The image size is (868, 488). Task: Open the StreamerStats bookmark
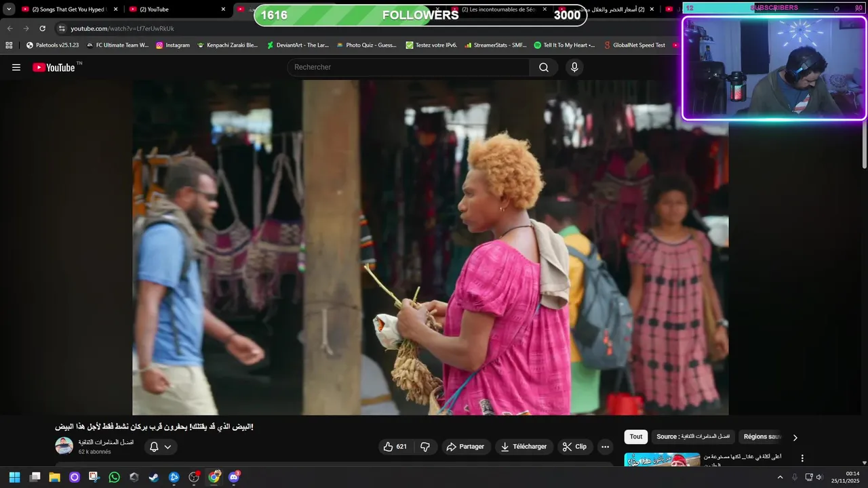(x=495, y=45)
